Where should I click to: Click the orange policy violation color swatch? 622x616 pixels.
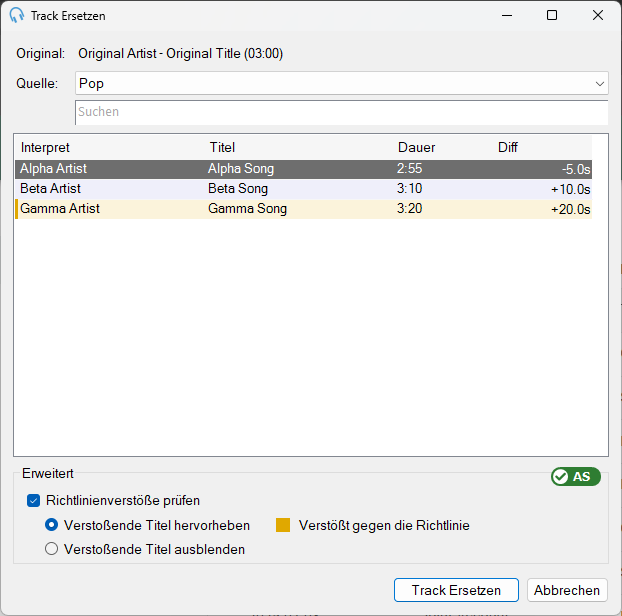[283, 525]
